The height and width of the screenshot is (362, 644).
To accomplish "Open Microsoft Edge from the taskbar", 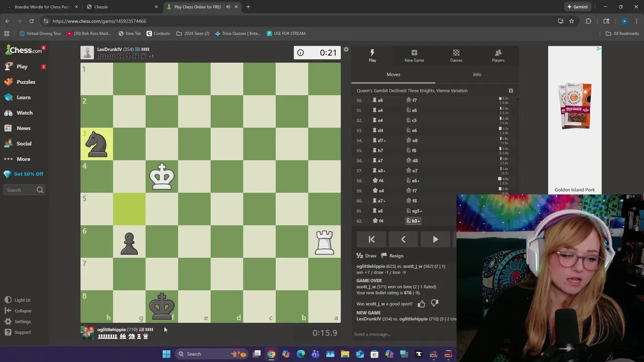I will click(301, 354).
